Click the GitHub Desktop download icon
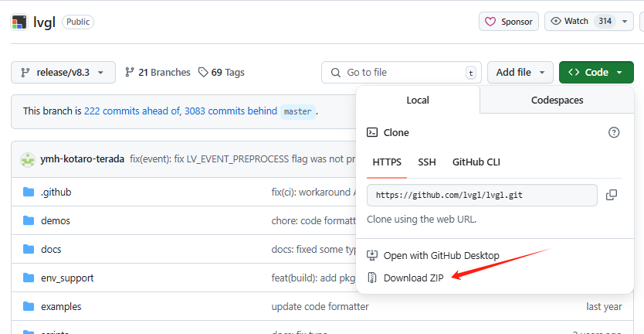This screenshot has width=644, height=334. coord(371,255)
